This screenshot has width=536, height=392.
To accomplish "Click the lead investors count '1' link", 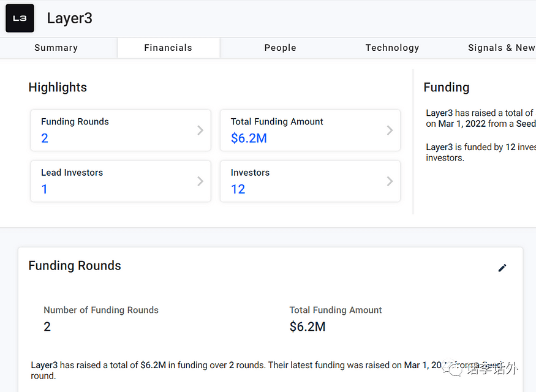I will pyautogui.click(x=45, y=189).
